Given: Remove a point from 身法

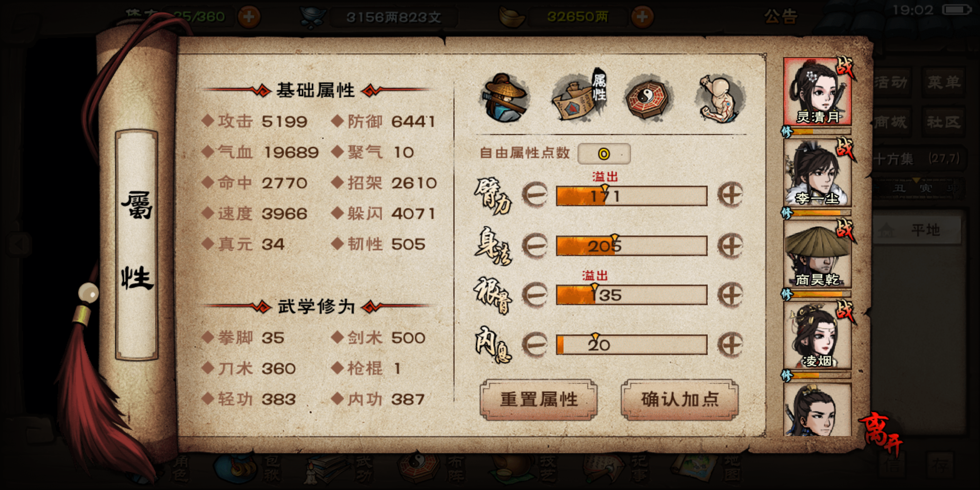Looking at the screenshot, I should pos(535,246).
